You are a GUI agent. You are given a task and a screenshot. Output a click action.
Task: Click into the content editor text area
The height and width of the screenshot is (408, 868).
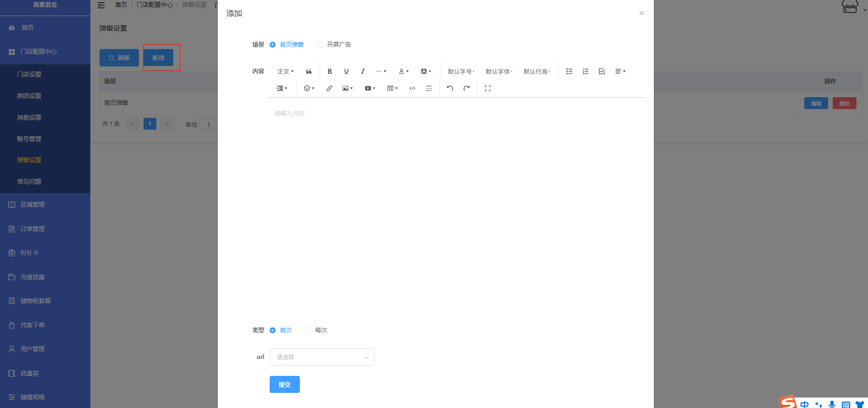pos(456,206)
